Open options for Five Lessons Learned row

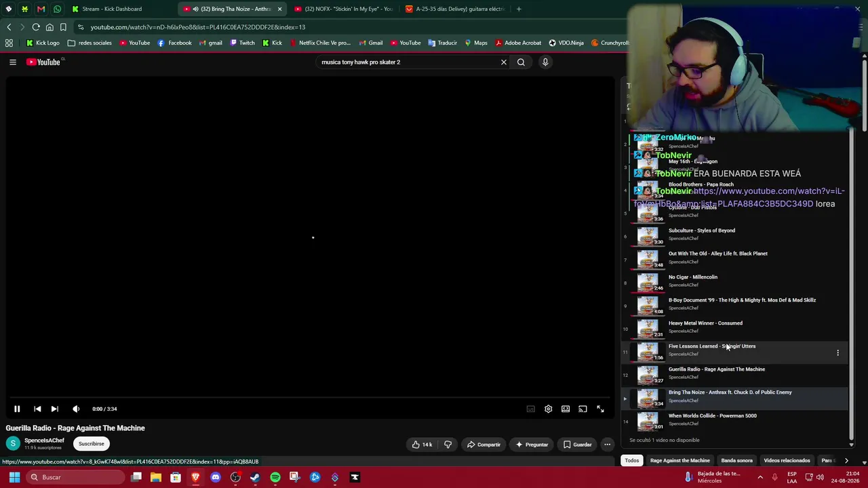[x=837, y=352]
